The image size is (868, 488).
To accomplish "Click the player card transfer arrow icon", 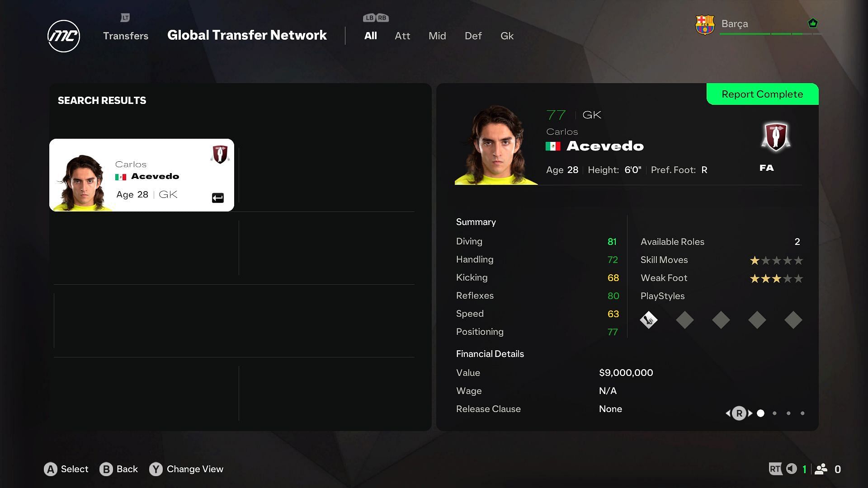I will click(217, 197).
